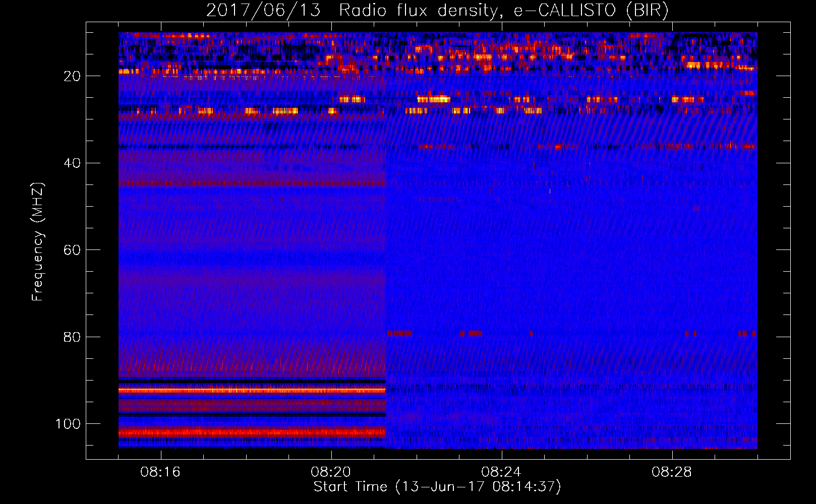
Task: Click the plot title 'Radio flux density, e-CALLISTO (BIR)'
Action: (504, 10)
